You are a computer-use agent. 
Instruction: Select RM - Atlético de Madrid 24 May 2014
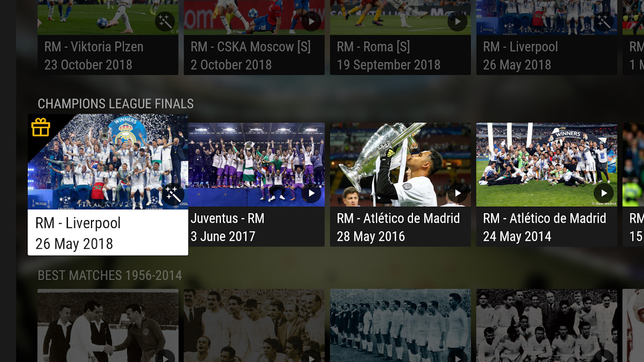[547, 227]
